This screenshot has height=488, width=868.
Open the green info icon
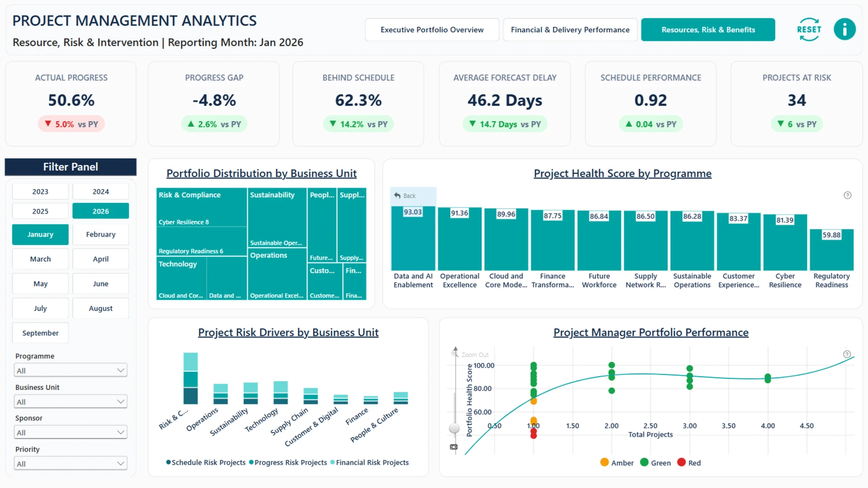click(844, 29)
